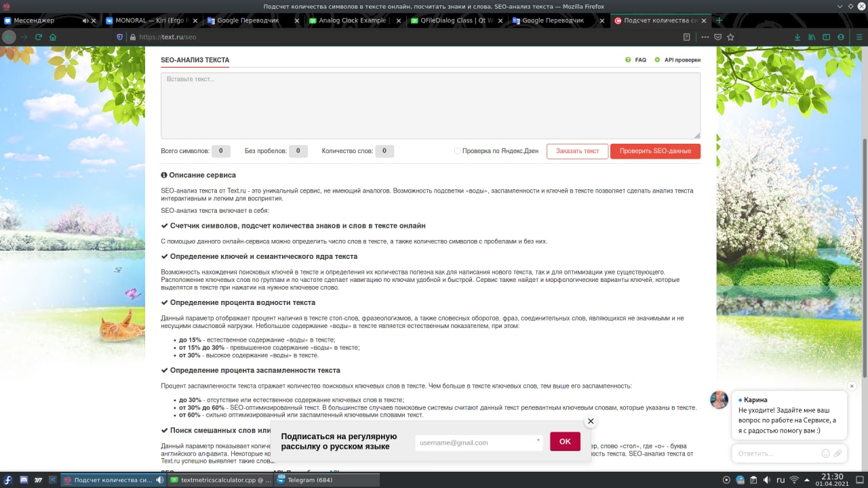This screenshot has height=488, width=868.
Task: Open the tracking protection shield icon
Action: point(121,37)
